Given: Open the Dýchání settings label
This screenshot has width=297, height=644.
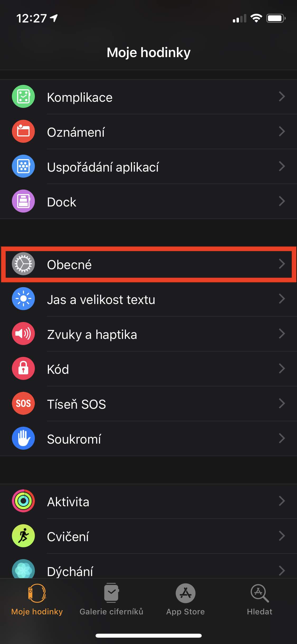Looking at the screenshot, I should (70, 571).
